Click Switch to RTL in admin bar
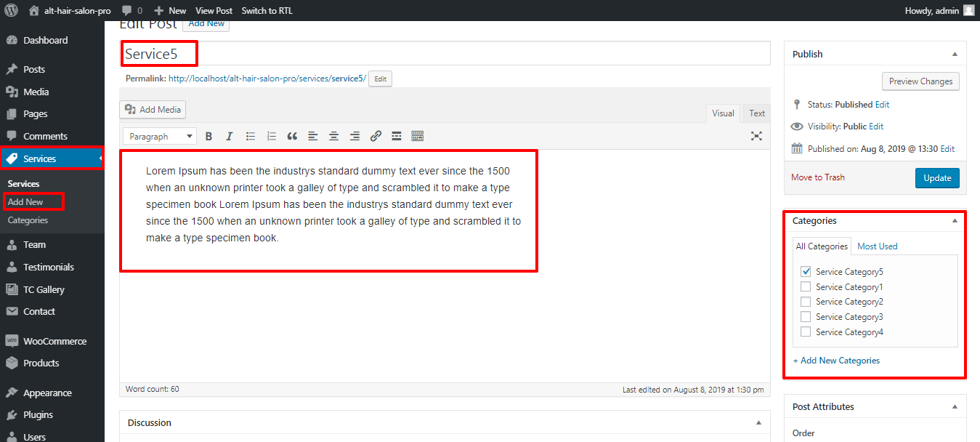 click(x=268, y=10)
